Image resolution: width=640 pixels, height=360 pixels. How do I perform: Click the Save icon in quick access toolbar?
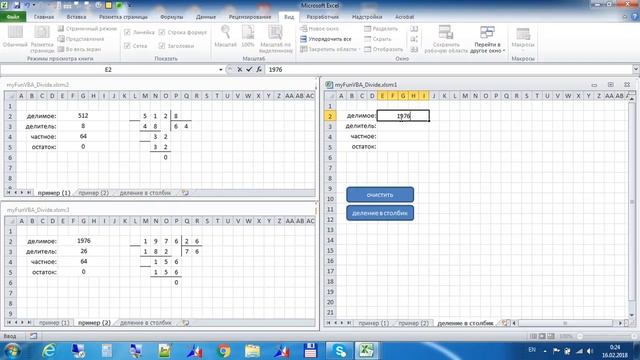pyautogui.click(x=17, y=5)
